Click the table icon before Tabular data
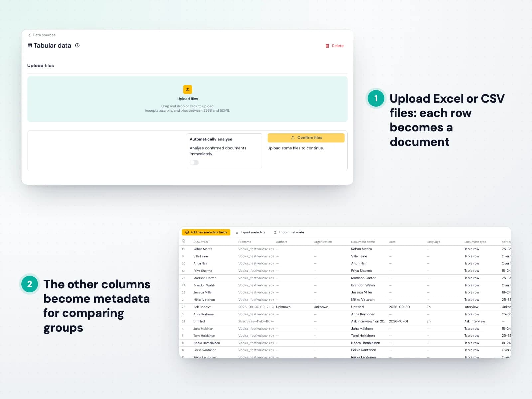Viewport: 532px width, 399px height. (x=30, y=45)
